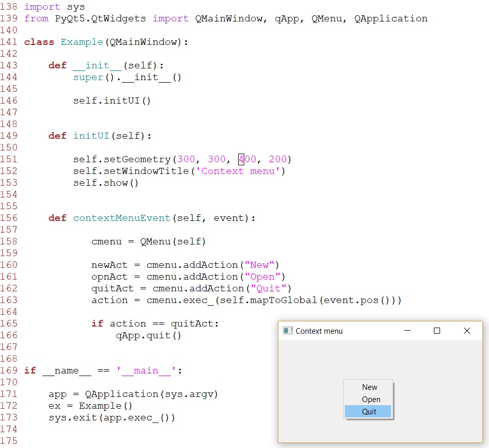This screenshot has height=448, width=489.
Task: Close the Context menu window
Action: tap(467, 331)
